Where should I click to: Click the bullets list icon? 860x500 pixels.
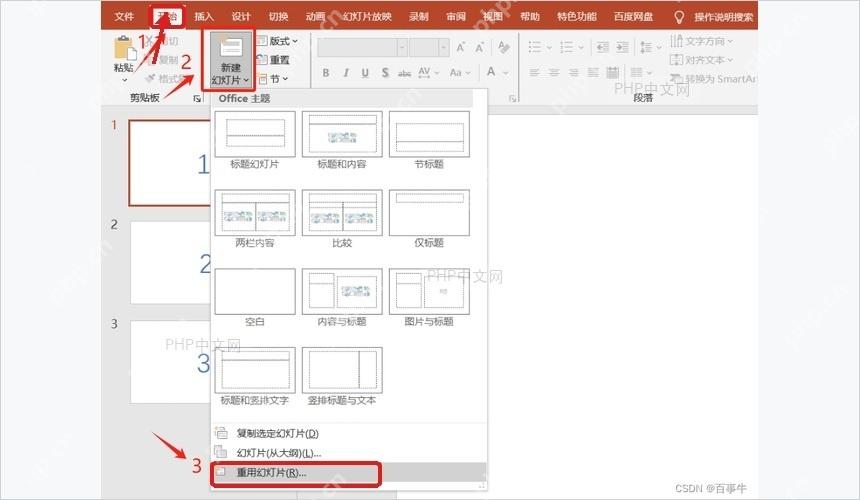[535, 47]
